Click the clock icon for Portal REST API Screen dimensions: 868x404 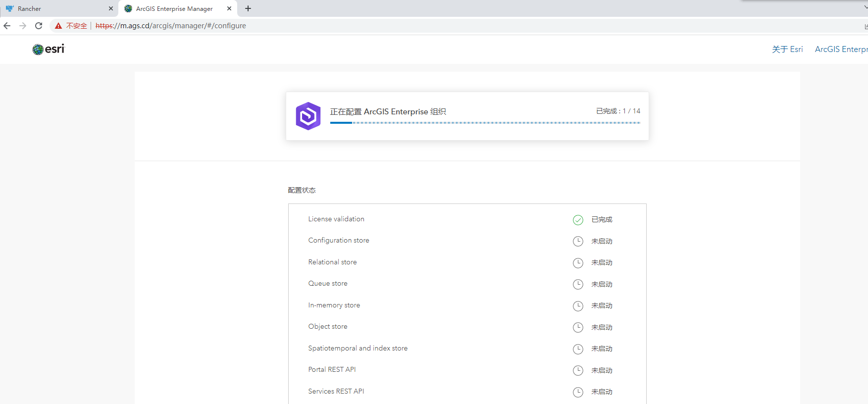point(578,370)
